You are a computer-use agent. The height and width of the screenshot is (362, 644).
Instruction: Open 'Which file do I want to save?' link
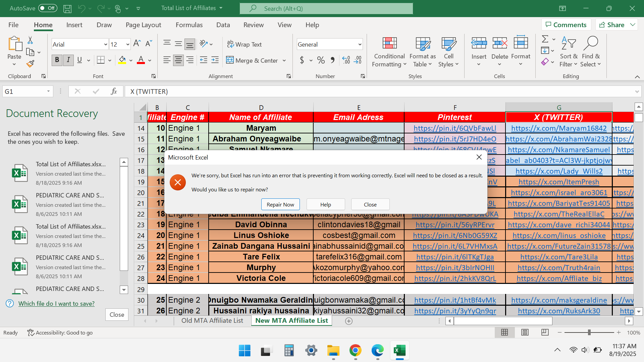(x=56, y=303)
